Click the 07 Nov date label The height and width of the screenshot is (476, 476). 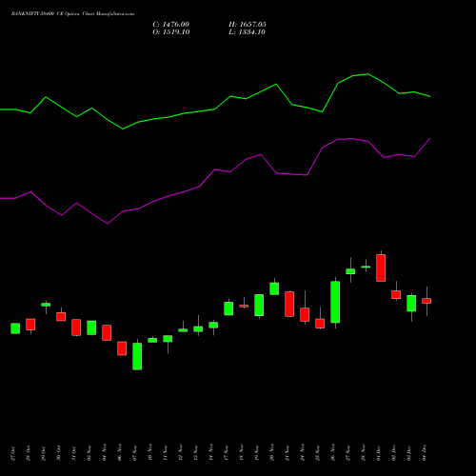click(x=135, y=453)
